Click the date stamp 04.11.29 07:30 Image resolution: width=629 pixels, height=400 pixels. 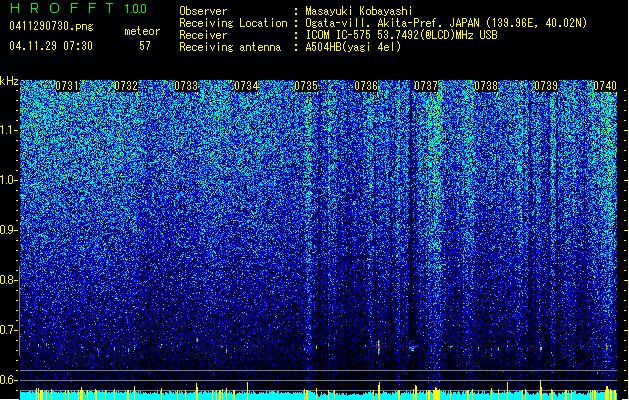point(51,46)
